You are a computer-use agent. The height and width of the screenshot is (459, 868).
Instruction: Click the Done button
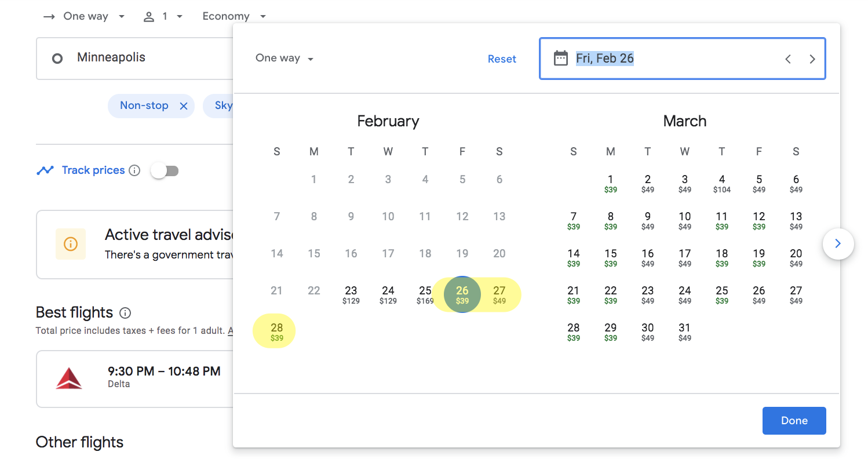794,421
